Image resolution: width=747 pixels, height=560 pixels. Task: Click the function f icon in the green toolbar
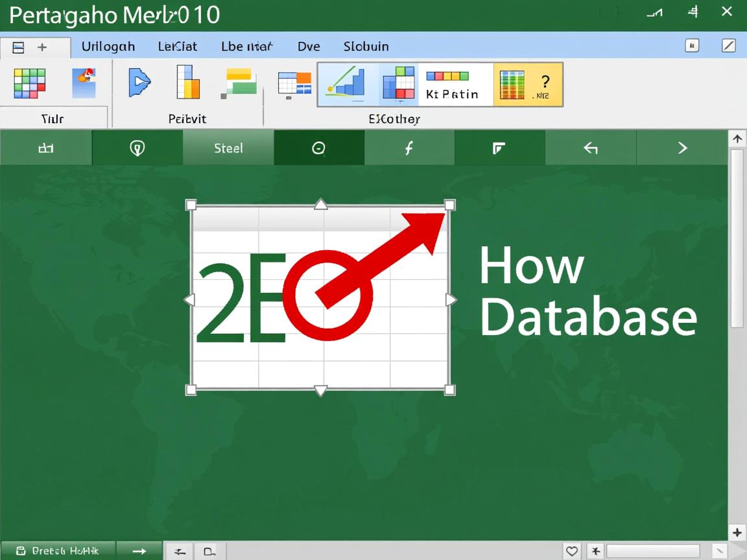[x=409, y=148]
